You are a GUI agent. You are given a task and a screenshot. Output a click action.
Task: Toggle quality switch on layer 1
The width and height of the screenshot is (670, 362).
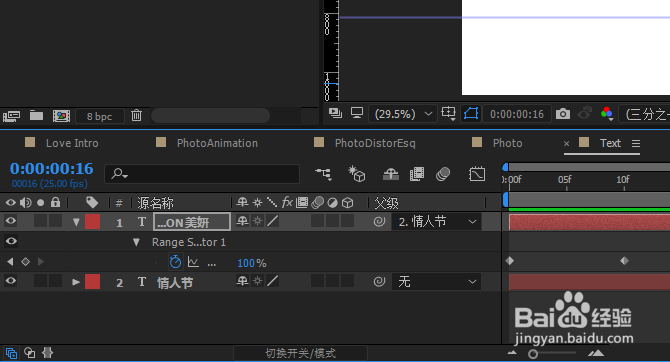tap(273, 221)
